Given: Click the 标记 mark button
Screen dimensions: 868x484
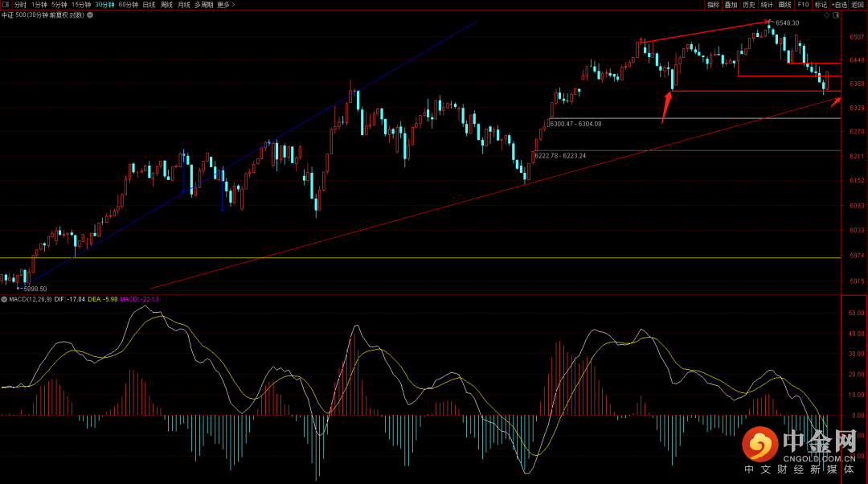Looking at the screenshot, I should pyautogui.click(x=821, y=5).
